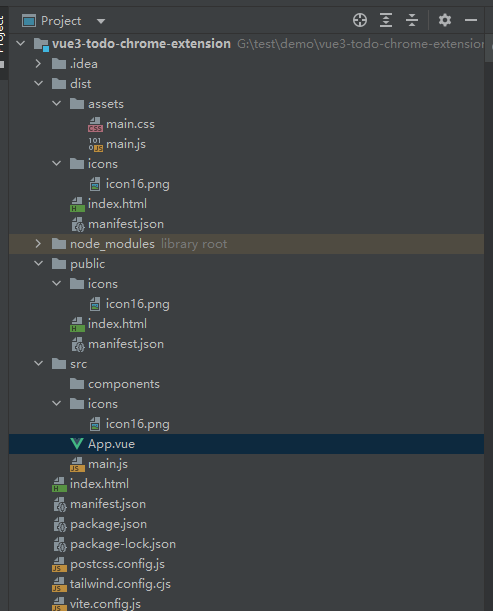The width and height of the screenshot is (493, 611).
Task: Click the Project view window icon
Action: pos(29,21)
